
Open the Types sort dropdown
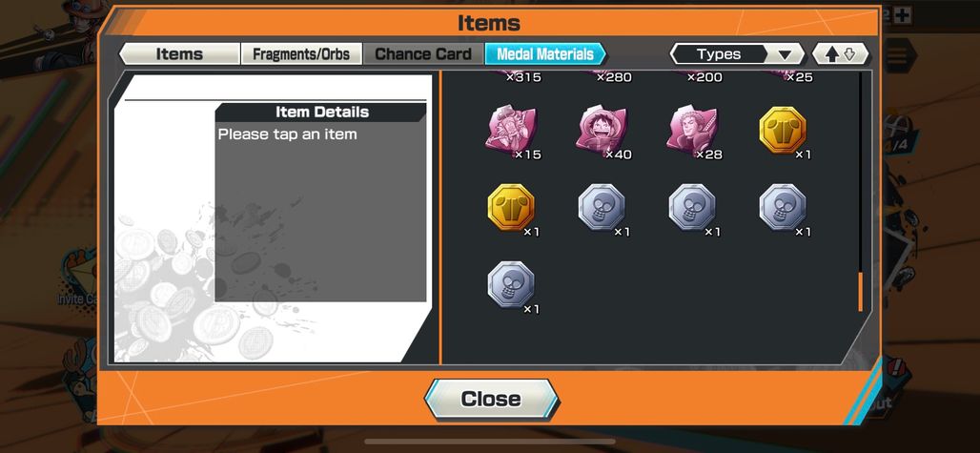tap(737, 54)
